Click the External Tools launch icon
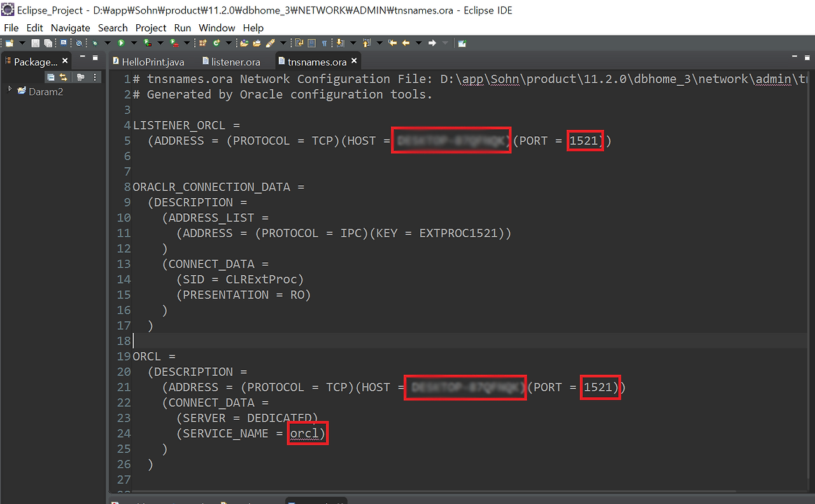815x504 pixels. coord(173,43)
